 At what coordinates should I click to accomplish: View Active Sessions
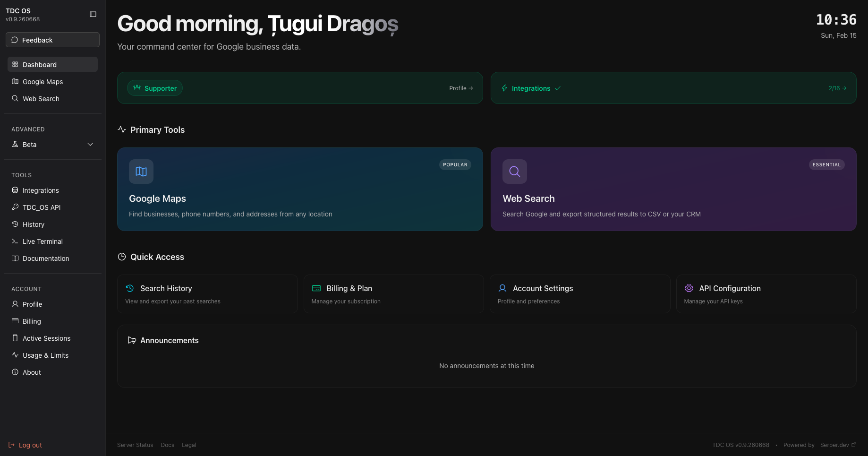tap(46, 338)
